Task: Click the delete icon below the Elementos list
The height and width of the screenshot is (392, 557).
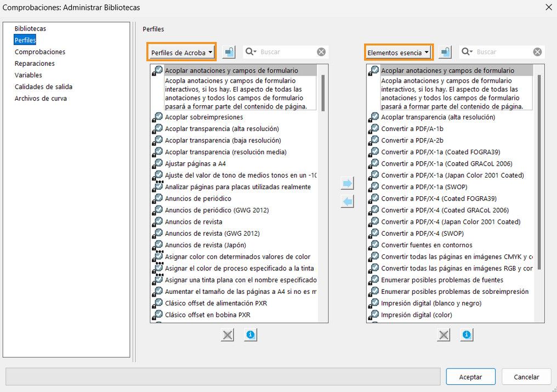Action: pos(444,334)
